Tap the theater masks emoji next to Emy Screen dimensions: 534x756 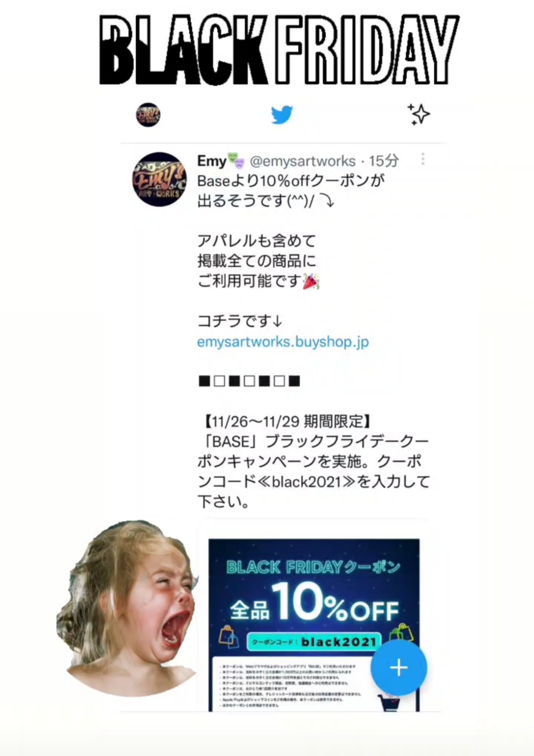coord(236,160)
